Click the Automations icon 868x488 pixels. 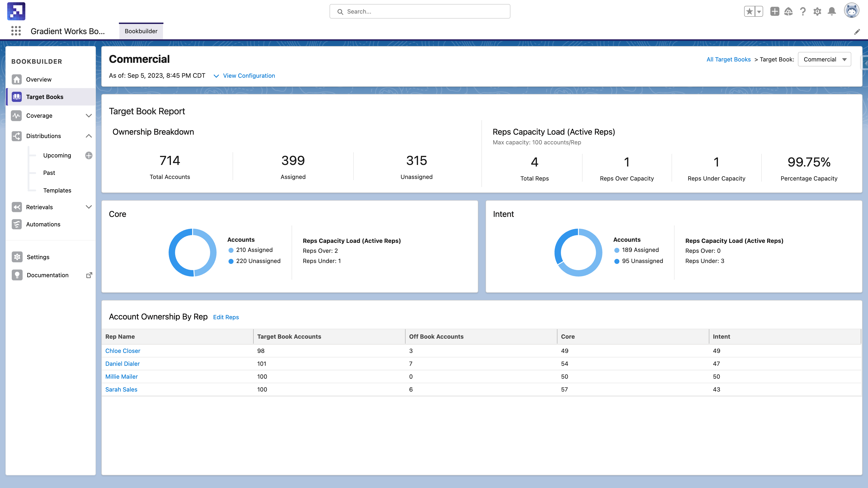point(17,224)
